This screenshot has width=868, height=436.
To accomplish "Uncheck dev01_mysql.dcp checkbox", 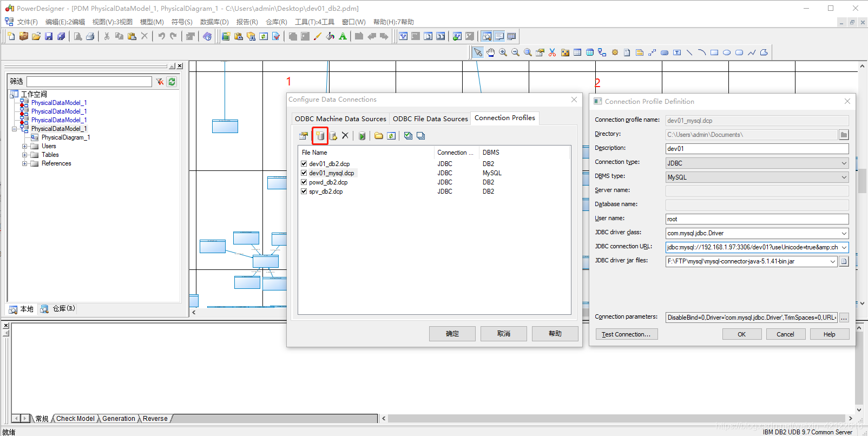I will coord(304,173).
